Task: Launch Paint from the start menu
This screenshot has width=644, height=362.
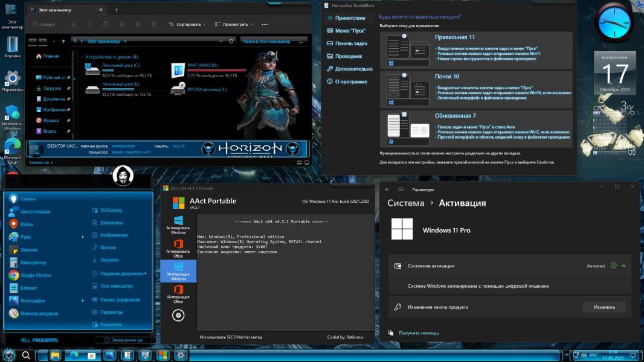Action: point(21,237)
